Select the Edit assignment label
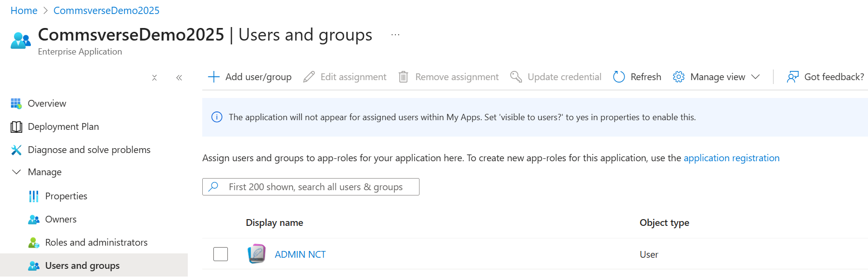 pyautogui.click(x=353, y=77)
